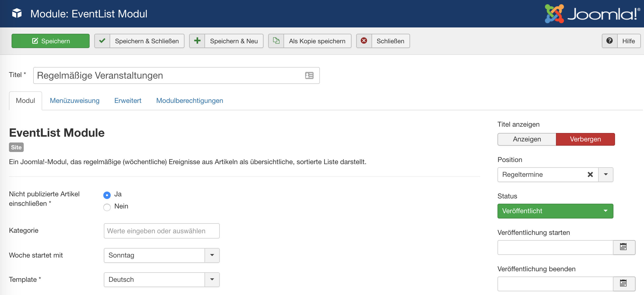Viewport: 644px width, 295px height.
Task: Select Ja for unpublished articles
Action: pos(107,195)
